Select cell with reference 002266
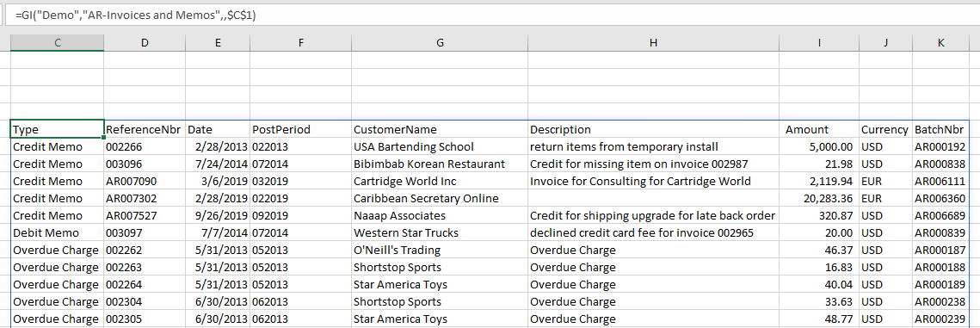This screenshot has height=328, width=980. click(x=145, y=147)
